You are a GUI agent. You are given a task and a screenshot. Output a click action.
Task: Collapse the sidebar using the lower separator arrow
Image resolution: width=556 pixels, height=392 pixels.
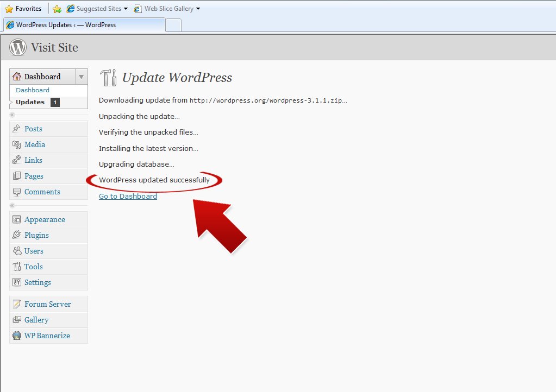12,205
